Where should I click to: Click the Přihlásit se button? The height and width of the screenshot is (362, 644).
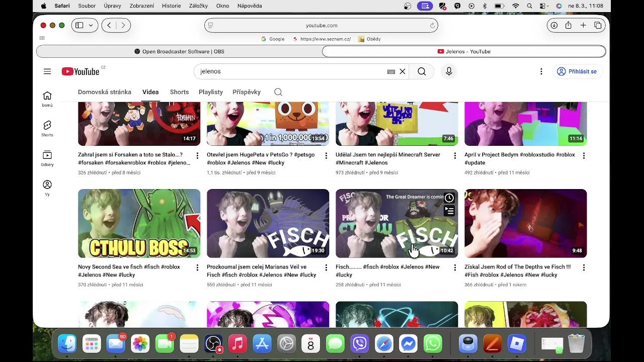pyautogui.click(x=577, y=71)
